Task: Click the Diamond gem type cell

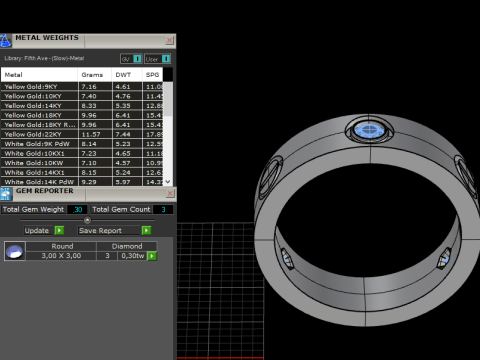Action: (127, 246)
